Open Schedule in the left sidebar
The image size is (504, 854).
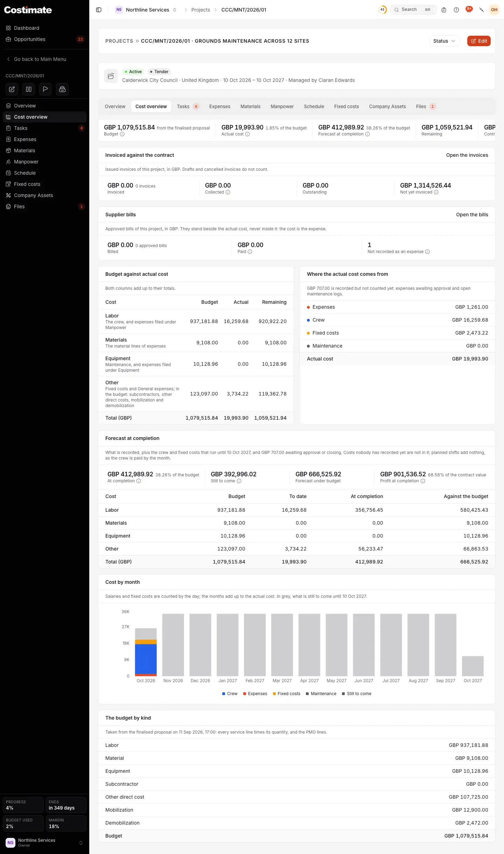coord(44,173)
